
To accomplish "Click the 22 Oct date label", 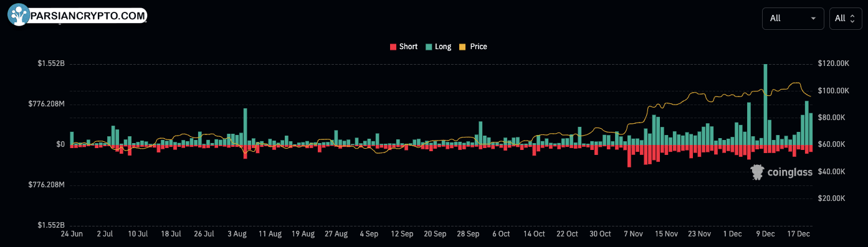I will (567, 234).
